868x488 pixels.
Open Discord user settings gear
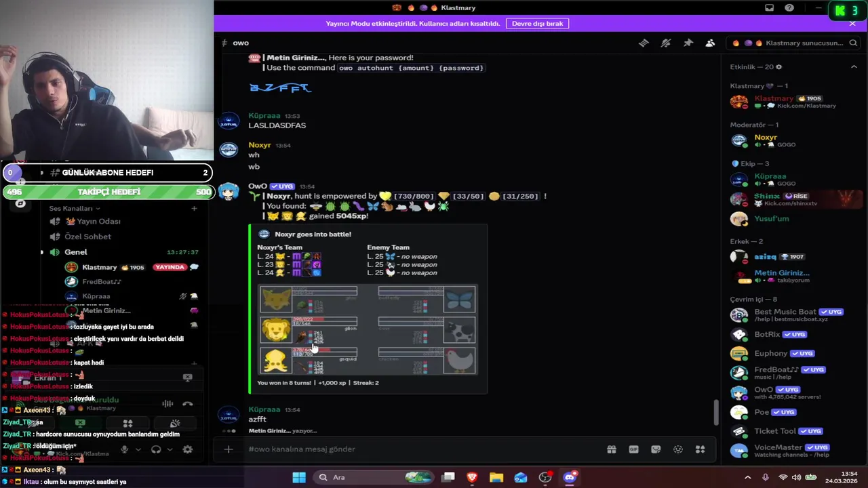(188, 449)
